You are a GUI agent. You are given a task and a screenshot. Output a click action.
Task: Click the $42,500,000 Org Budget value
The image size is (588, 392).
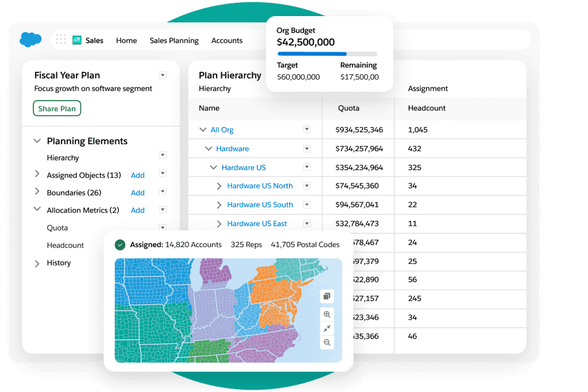(306, 42)
